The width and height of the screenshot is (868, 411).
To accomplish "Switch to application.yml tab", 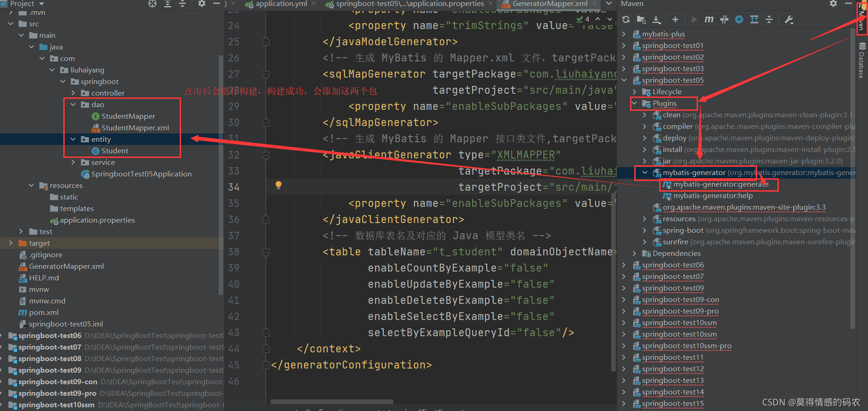I will coord(281,4).
